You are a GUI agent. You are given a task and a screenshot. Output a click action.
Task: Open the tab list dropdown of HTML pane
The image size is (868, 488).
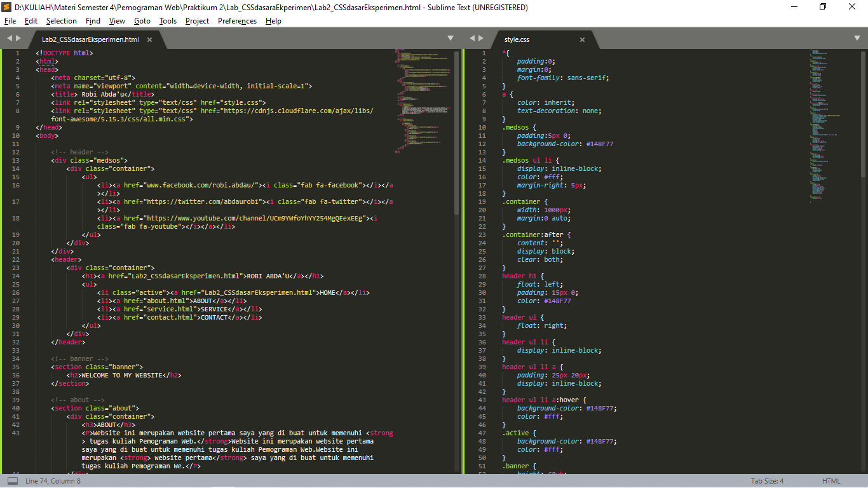pos(451,38)
